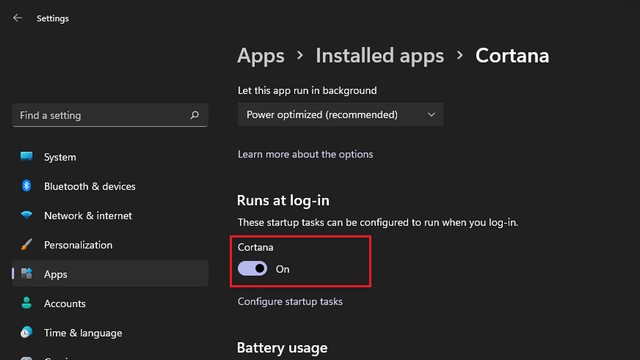Open Accounts settings page
Screen dimensions: 640x360
coord(110,303)
